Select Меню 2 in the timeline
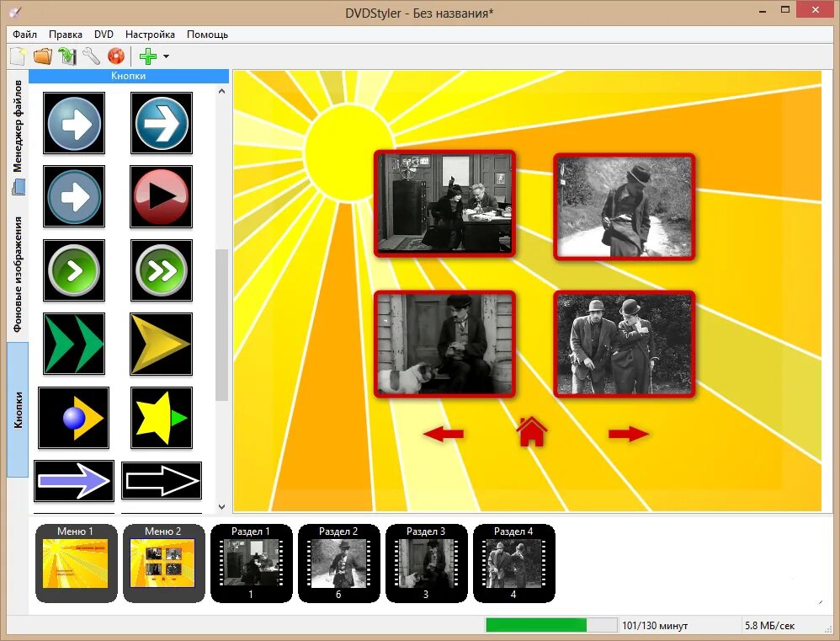840x641 pixels. [x=164, y=564]
